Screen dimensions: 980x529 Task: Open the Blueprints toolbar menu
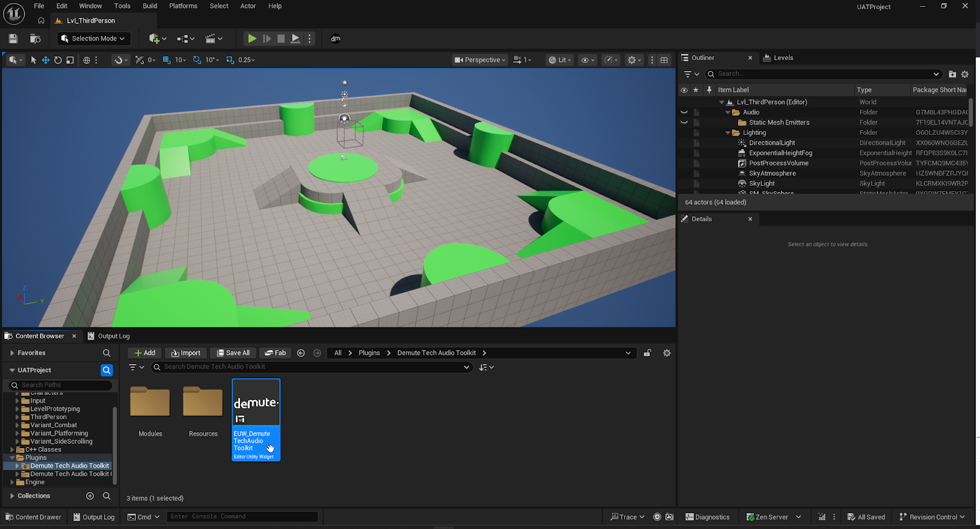coord(186,39)
